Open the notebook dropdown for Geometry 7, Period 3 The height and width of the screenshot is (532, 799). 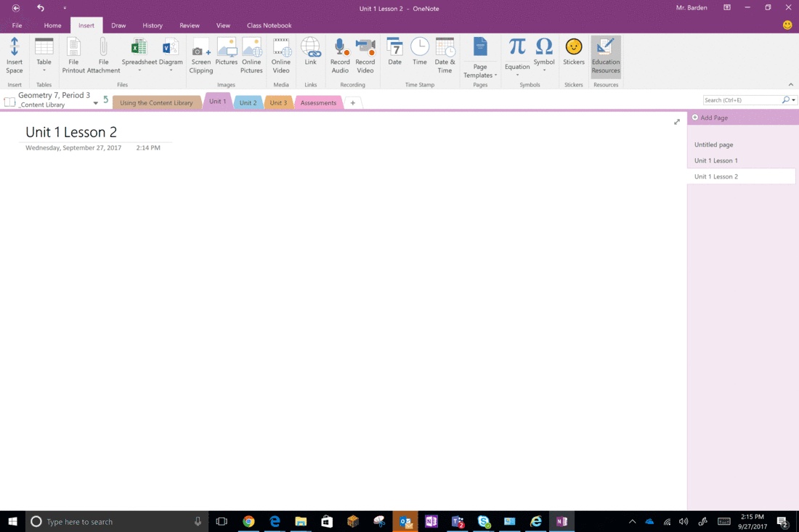tap(95, 102)
